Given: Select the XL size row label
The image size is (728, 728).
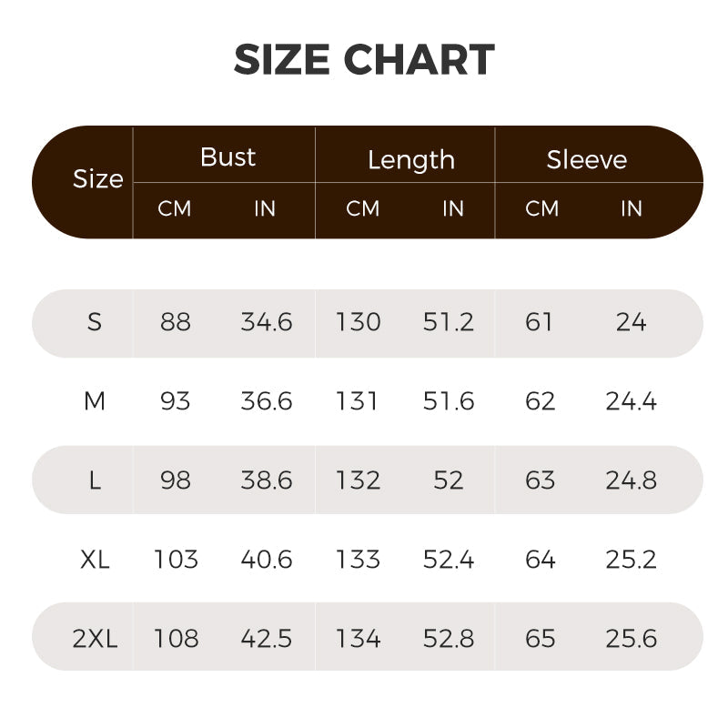Looking at the screenshot, I should click(95, 560).
